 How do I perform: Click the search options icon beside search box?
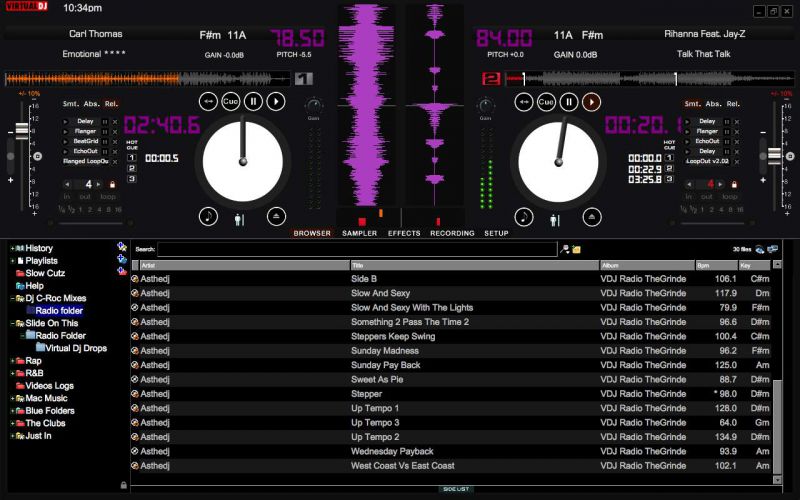565,249
